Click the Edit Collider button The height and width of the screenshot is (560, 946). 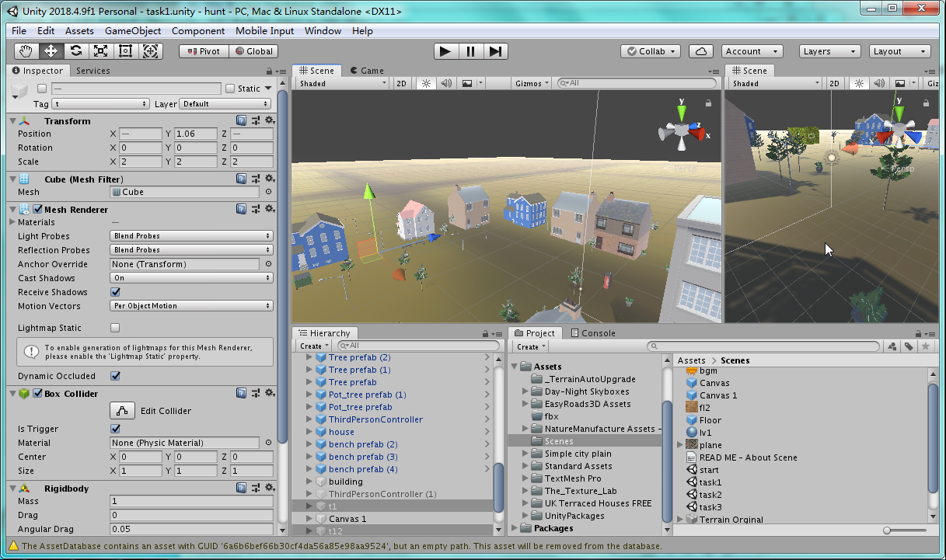tap(123, 411)
